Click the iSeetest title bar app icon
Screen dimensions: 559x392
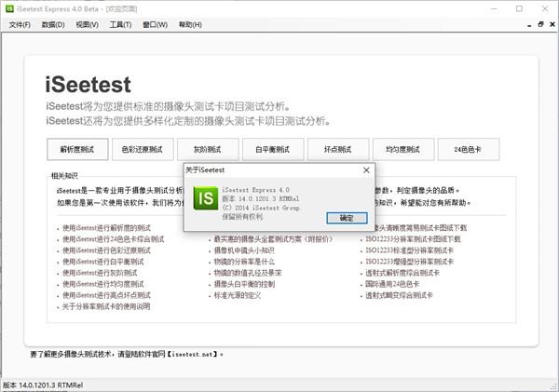click(x=9, y=8)
